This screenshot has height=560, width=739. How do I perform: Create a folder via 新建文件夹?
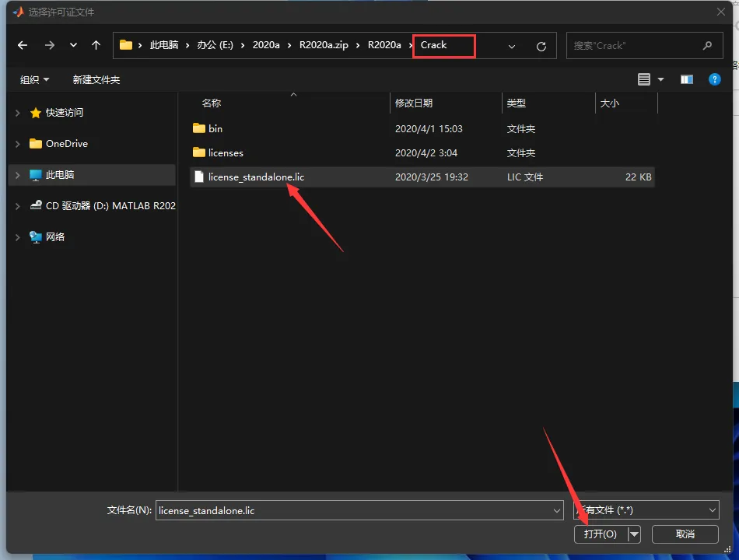coord(96,80)
